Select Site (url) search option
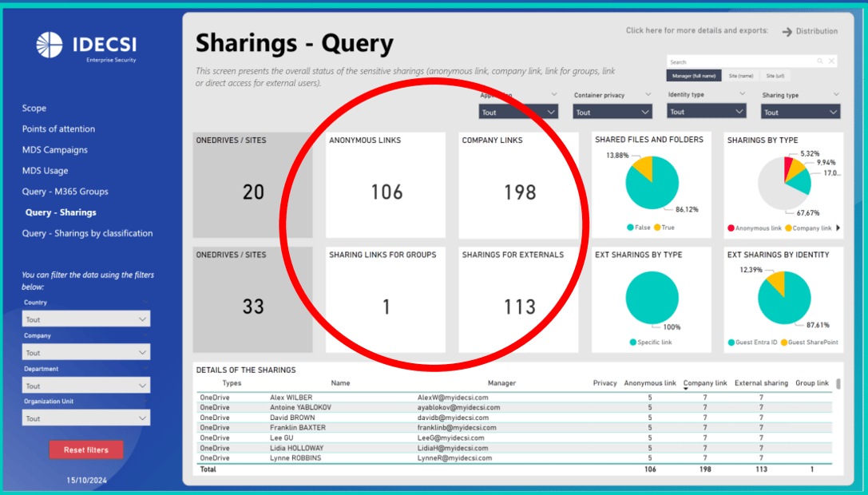 775,76
